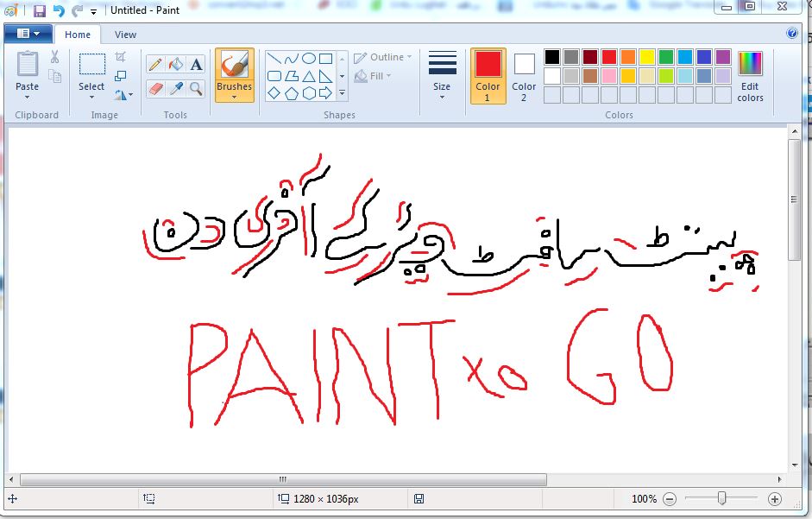812x519 pixels.
Task: Open the Brushes dropdown
Action: tap(234, 97)
